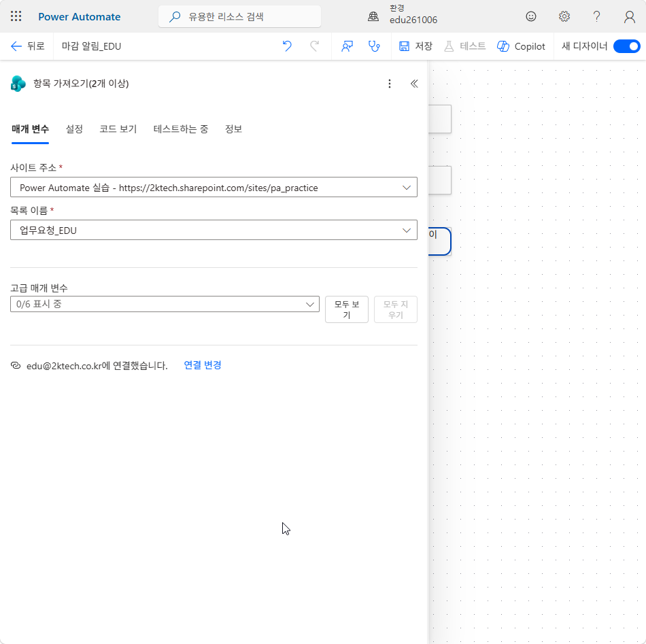Open the app launcher waffle icon
This screenshot has height=644, width=646.
pos(16,16)
